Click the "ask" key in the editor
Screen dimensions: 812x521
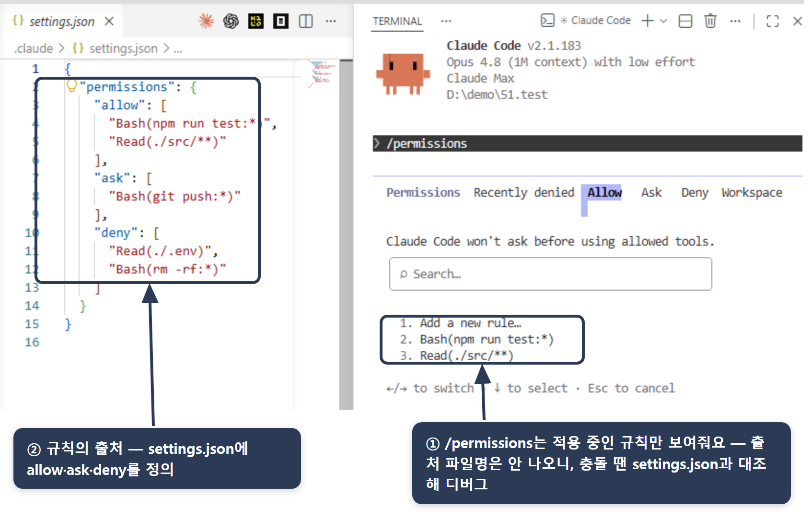tap(113, 178)
